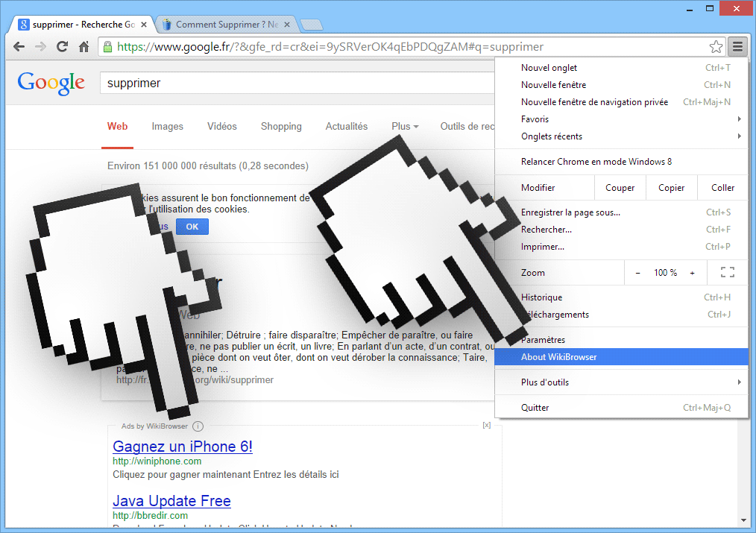
Task: Open a new tab with the tab button
Action: coord(311,25)
